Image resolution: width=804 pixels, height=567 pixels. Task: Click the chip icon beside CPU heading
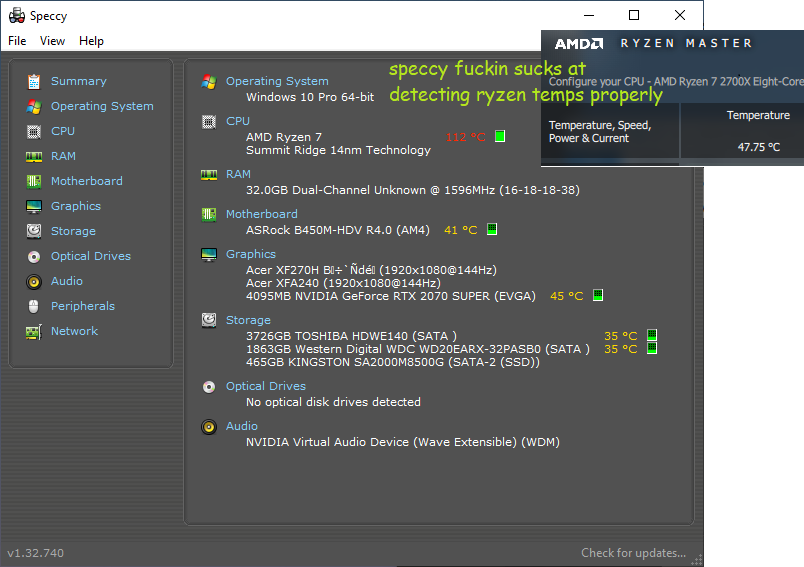pos(209,122)
